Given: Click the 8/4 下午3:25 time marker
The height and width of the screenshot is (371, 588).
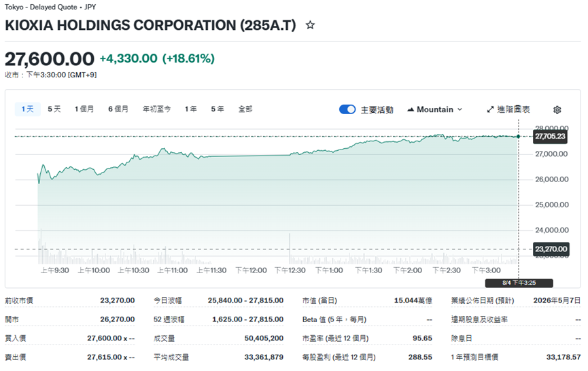Looking at the screenshot, I should [x=519, y=283].
